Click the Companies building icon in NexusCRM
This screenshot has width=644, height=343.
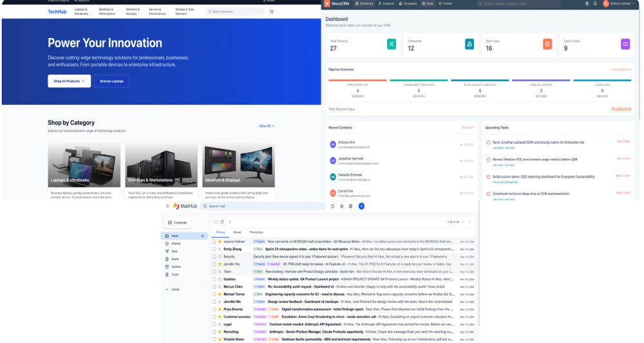tap(469, 44)
